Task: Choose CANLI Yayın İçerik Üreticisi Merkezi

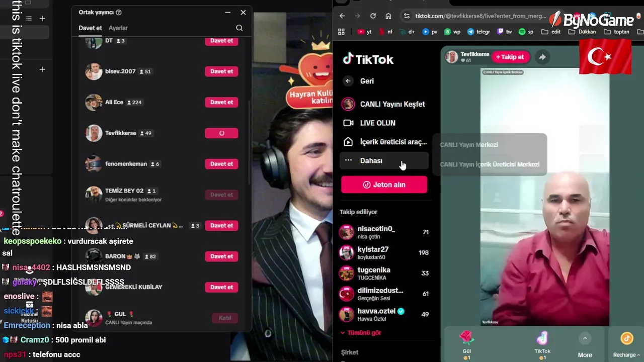Action: pyautogui.click(x=490, y=164)
